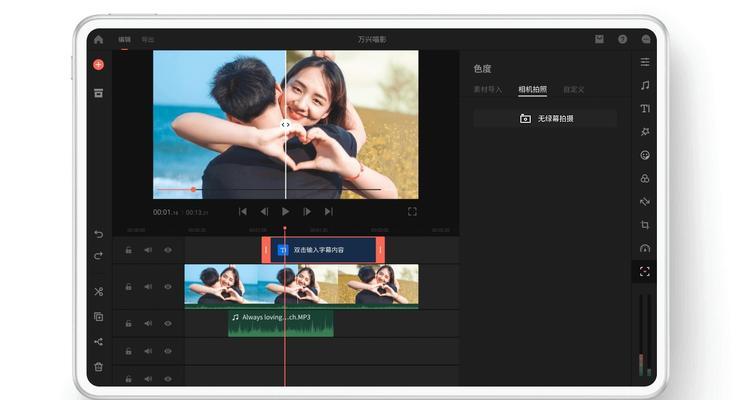Toggle eye on the first empty track

pos(168,351)
